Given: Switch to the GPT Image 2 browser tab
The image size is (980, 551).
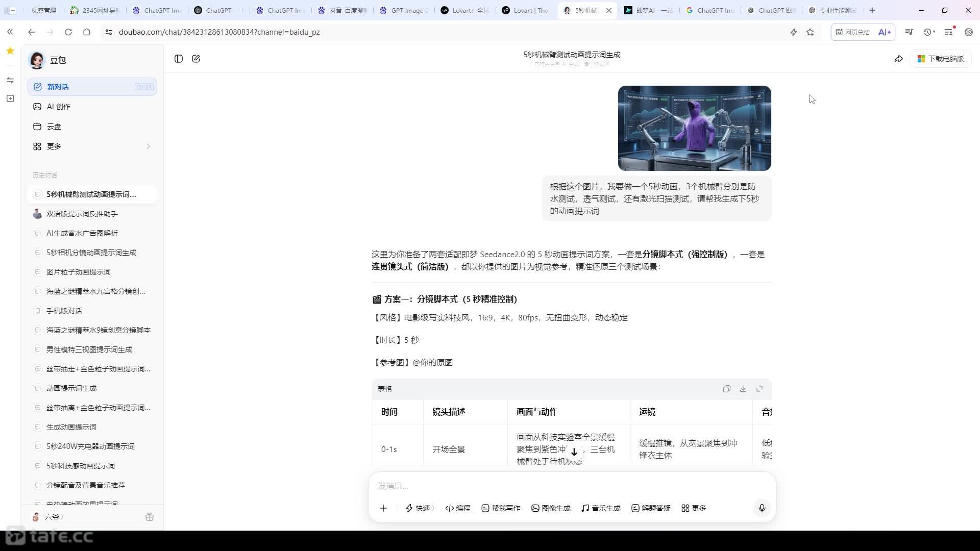Looking at the screenshot, I should pyautogui.click(x=403, y=10).
